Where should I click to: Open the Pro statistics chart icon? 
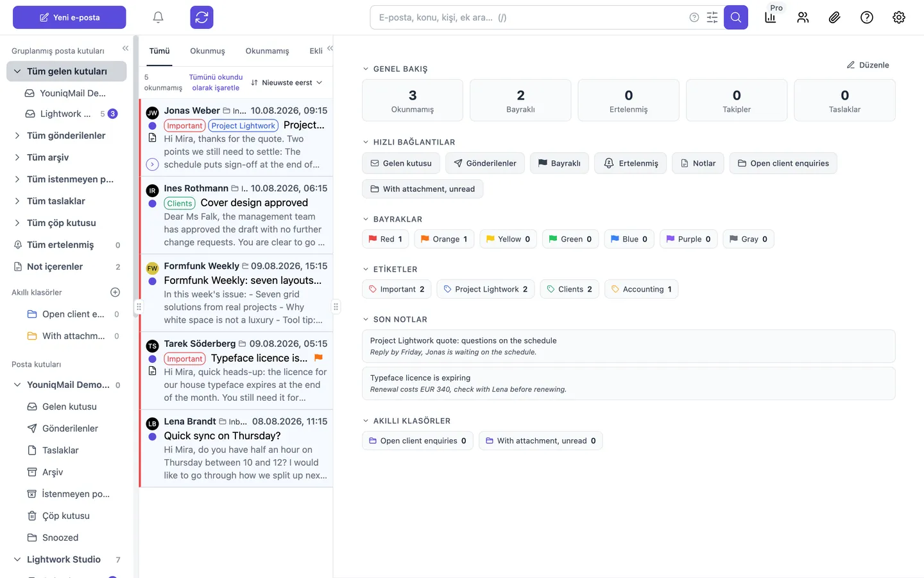pos(771,17)
